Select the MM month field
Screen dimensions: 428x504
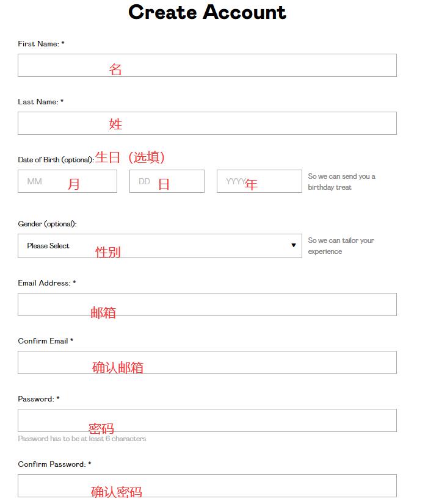(x=67, y=181)
